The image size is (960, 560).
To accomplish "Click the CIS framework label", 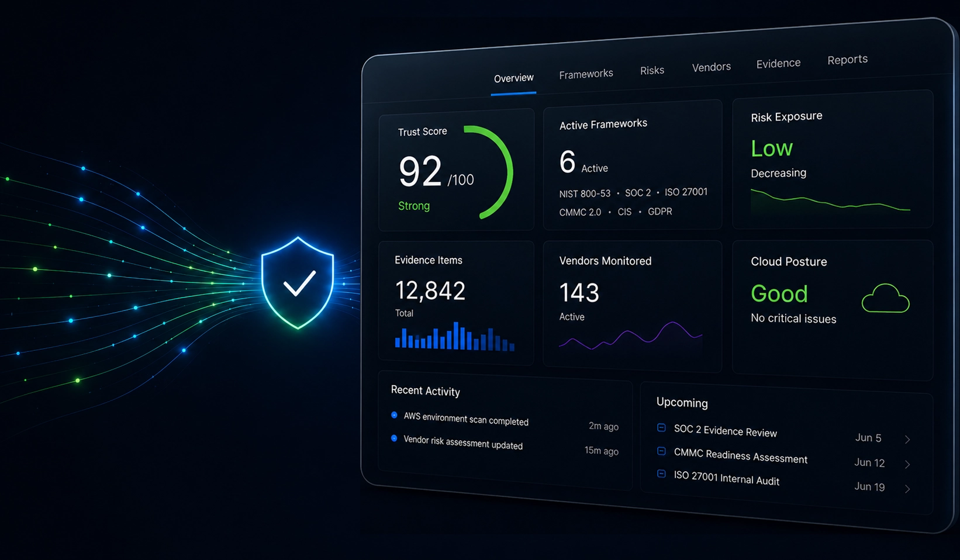I will click(x=624, y=212).
